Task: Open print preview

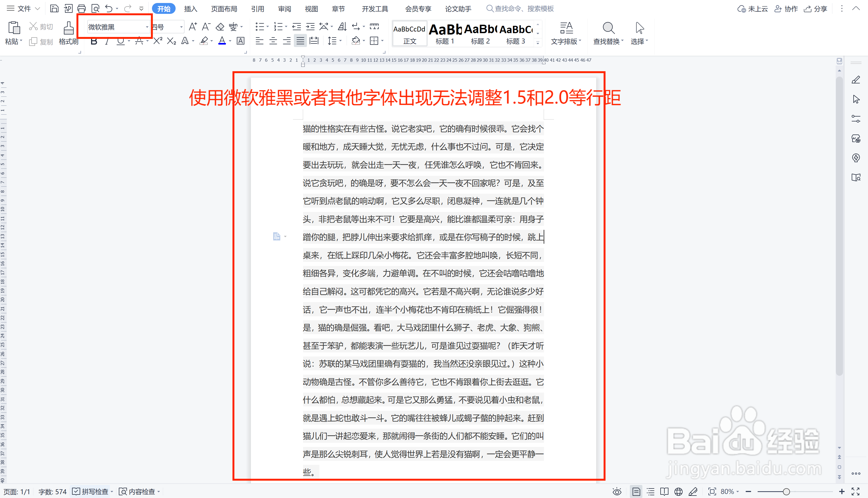Action: click(95, 8)
